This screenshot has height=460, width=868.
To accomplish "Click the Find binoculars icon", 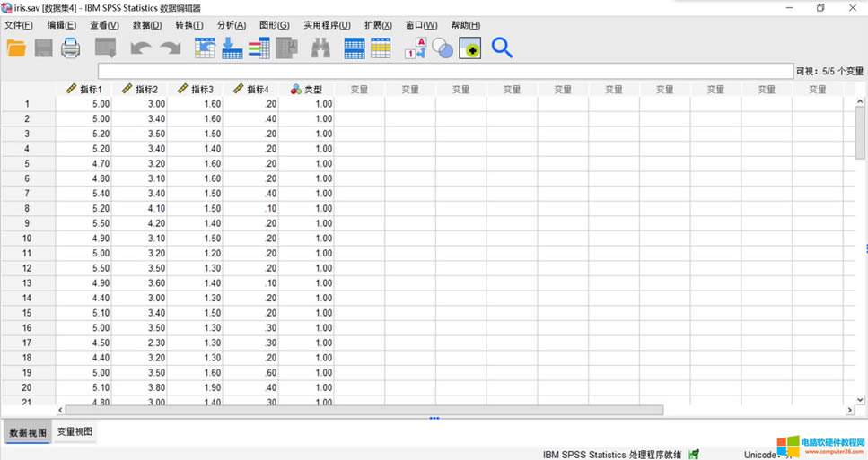I will 320,48.
